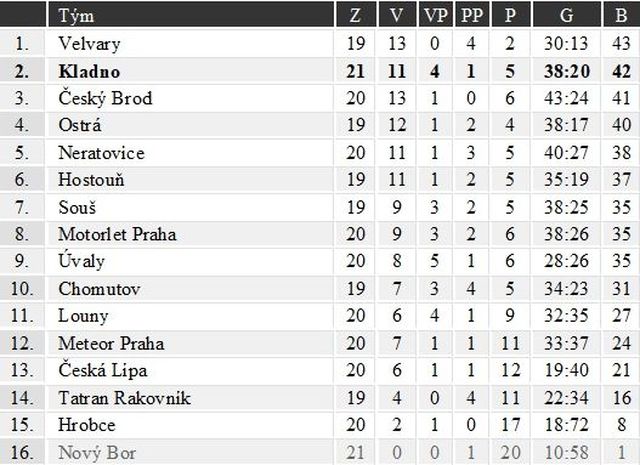Select the PP column header
640x465 pixels.
(471, 16)
